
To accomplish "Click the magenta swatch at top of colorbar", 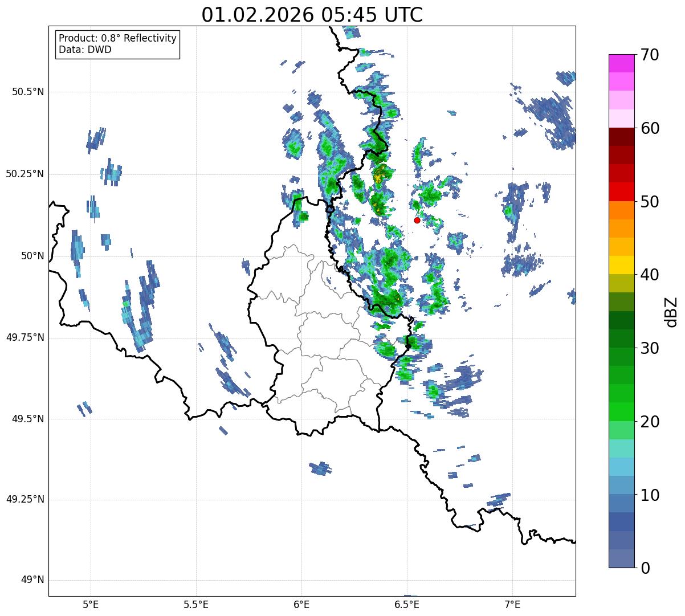I will click(x=622, y=63).
